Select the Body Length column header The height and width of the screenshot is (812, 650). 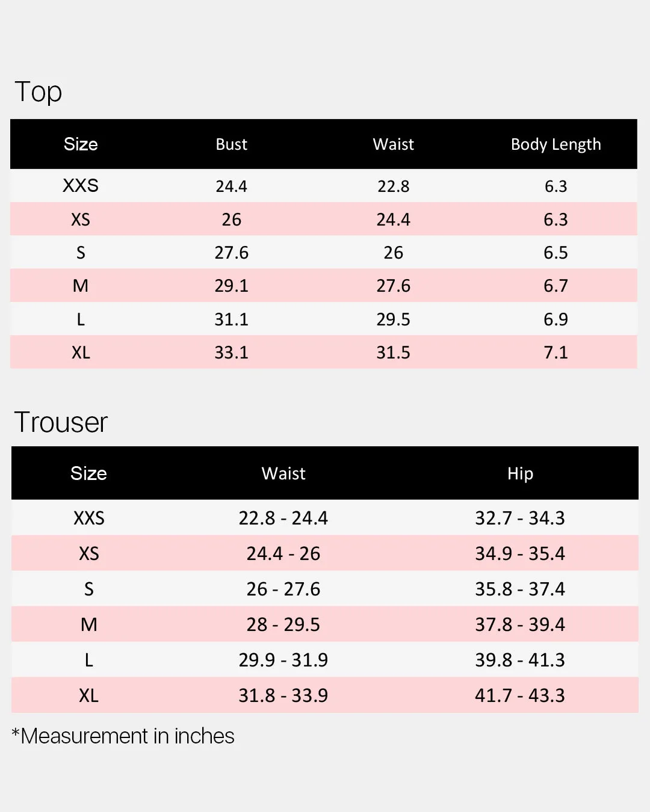pyautogui.click(x=556, y=144)
